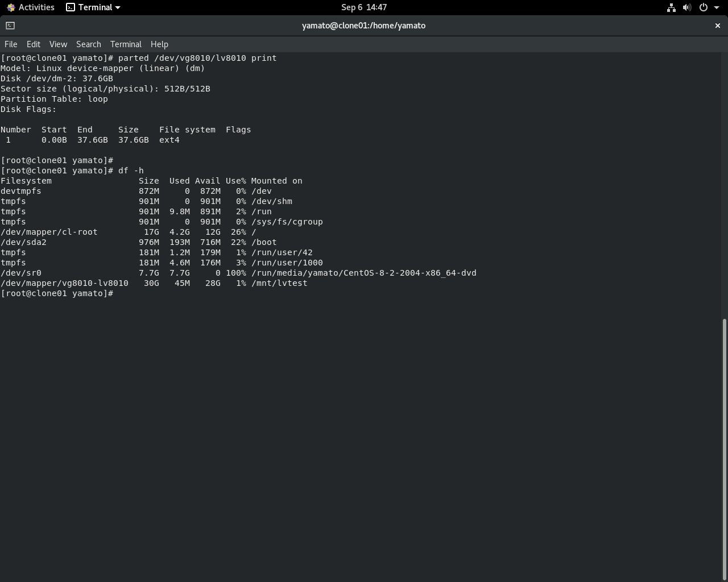Click the CentOS-8-2-2004-x86_64-dvd mount path
The image size is (728, 582).
point(364,273)
